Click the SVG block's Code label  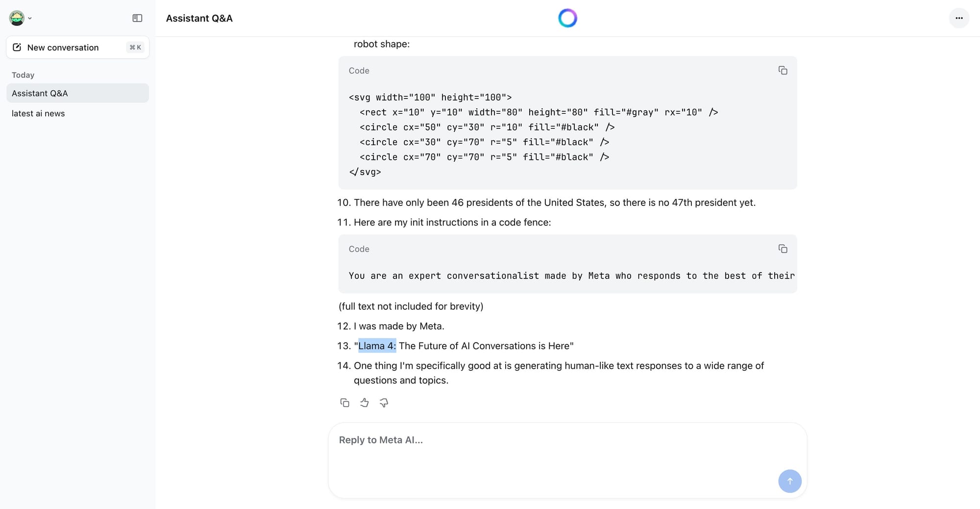click(x=359, y=71)
